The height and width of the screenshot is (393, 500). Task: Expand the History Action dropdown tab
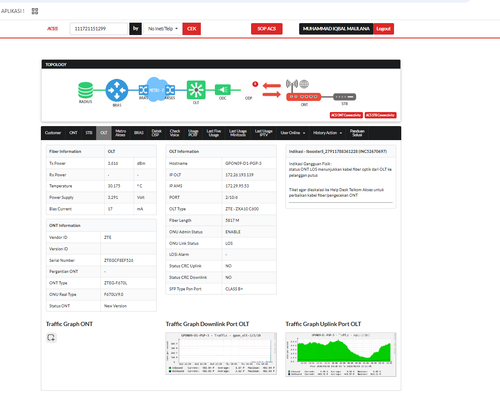click(327, 133)
